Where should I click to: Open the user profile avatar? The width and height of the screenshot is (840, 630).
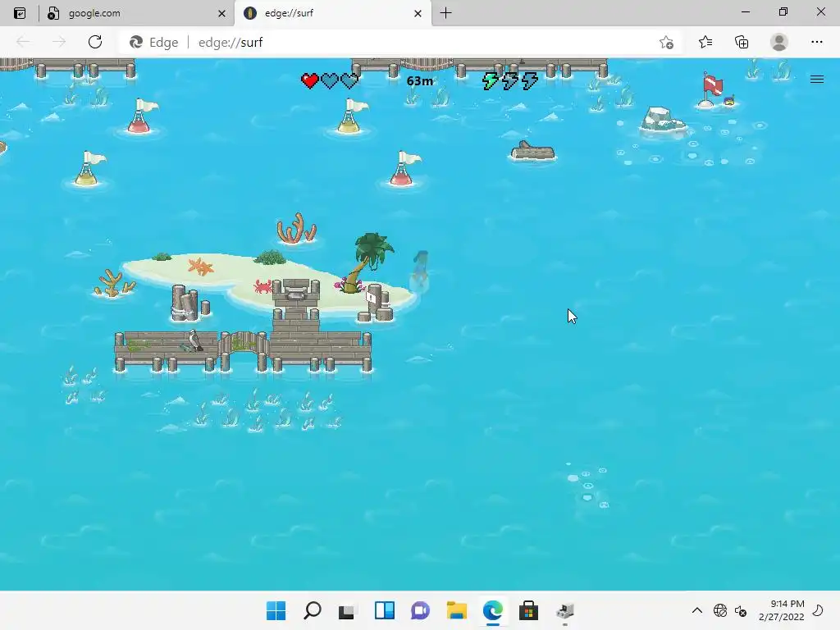pyautogui.click(x=779, y=42)
